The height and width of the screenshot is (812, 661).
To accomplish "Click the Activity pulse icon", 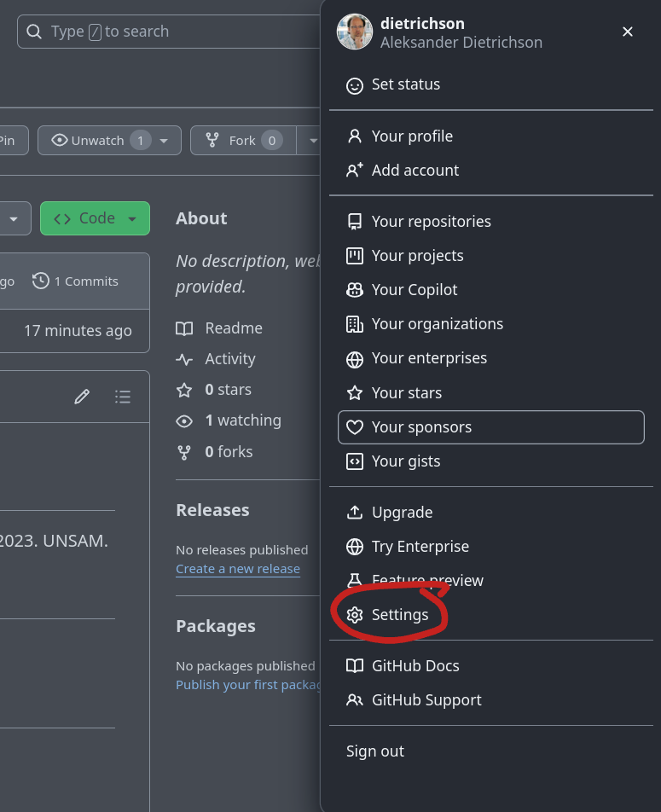I will [x=184, y=359].
